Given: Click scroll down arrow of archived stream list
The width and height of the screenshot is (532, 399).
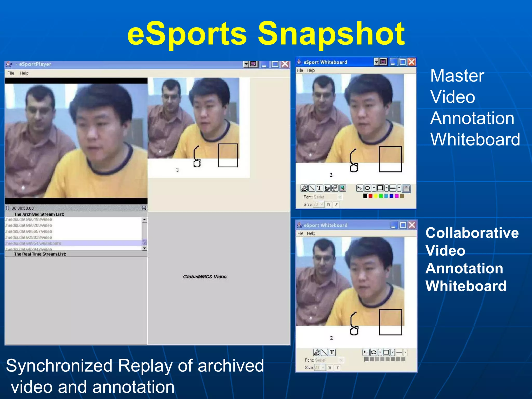Looking at the screenshot, I should pos(144,248).
